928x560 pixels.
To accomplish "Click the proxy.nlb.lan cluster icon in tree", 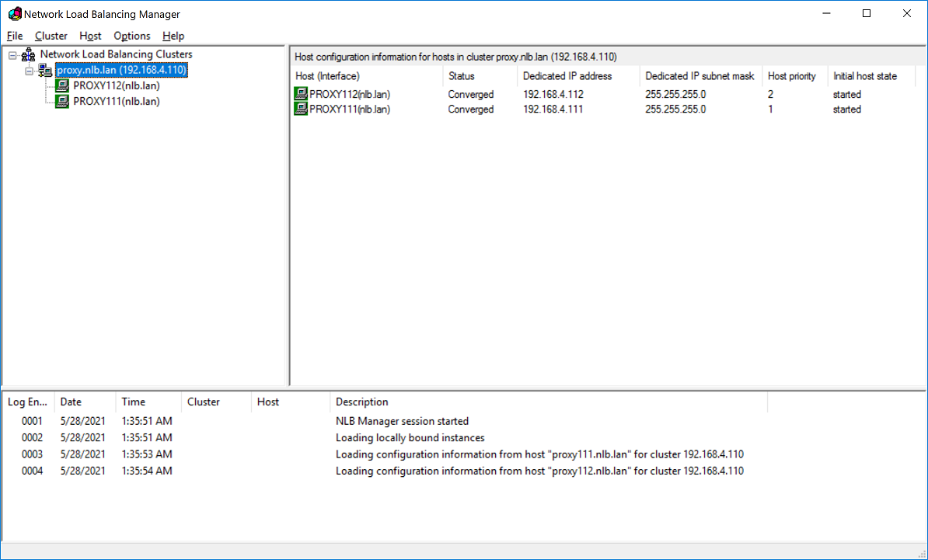I will (x=45, y=71).
